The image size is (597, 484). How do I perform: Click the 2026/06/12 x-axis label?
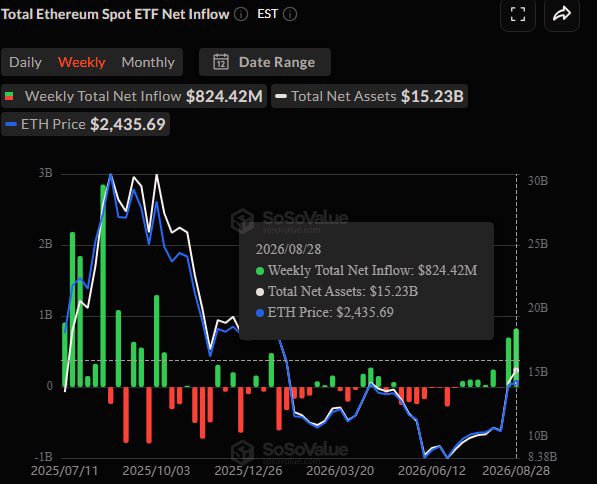(x=432, y=471)
